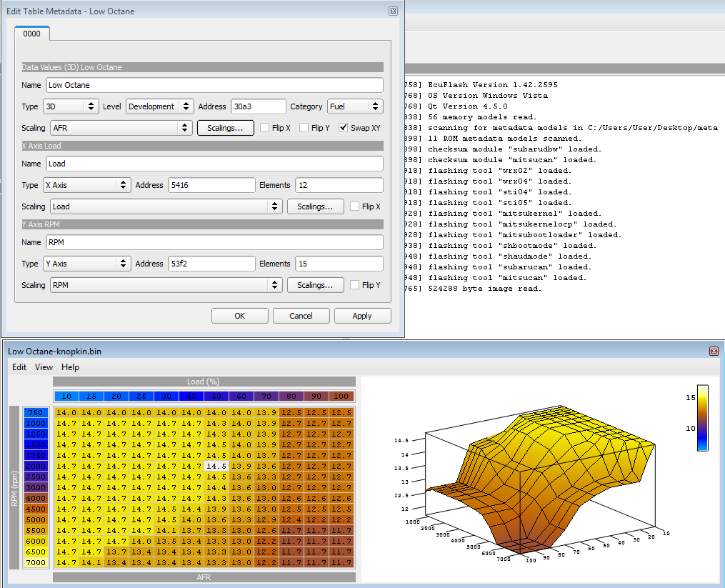Open the AFR scaling dropdown
Image resolution: width=725 pixels, height=588 pixels.
click(120, 128)
